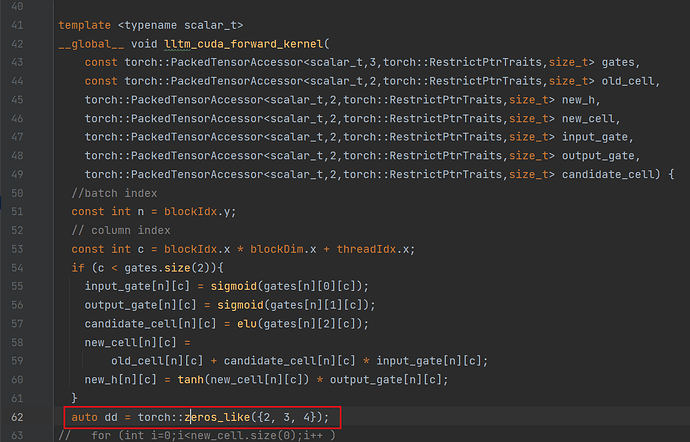Click the elu function call on line 57
This screenshot has height=442, width=690.
(247, 324)
